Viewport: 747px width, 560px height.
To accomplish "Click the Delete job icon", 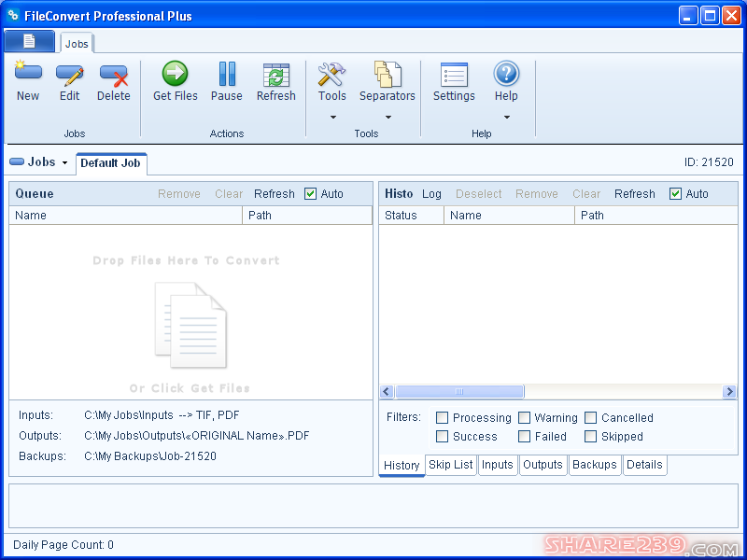I will click(x=113, y=75).
